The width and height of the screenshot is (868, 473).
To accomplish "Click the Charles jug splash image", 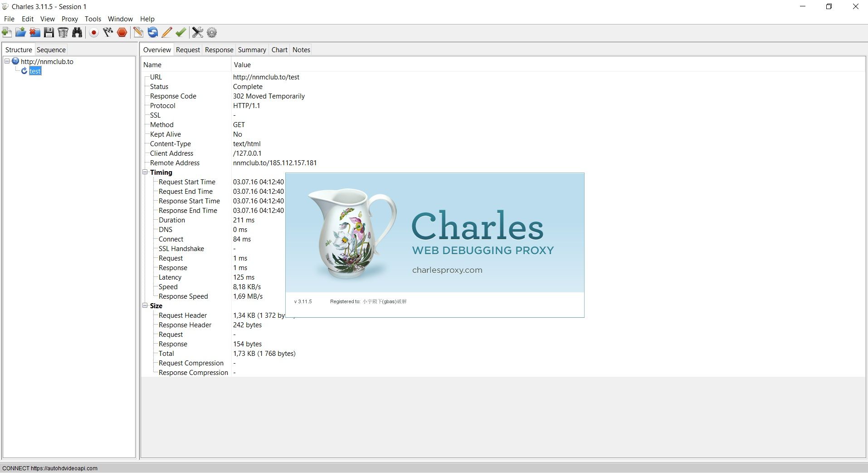I will [352, 233].
